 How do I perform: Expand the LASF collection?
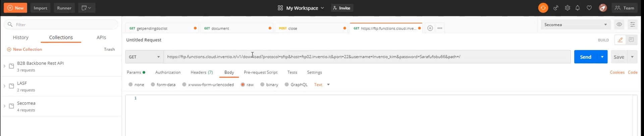pyautogui.click(x=4, y=86)
